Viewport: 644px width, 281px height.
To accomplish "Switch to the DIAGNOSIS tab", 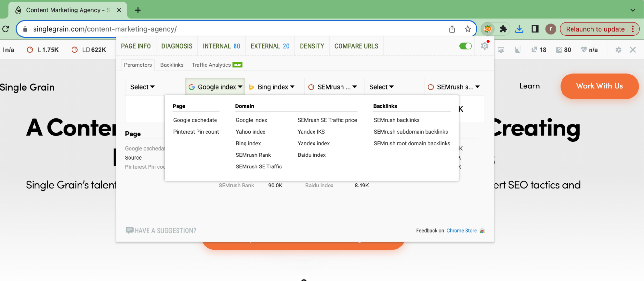I will pyautogui.click(x=177, y=46).
